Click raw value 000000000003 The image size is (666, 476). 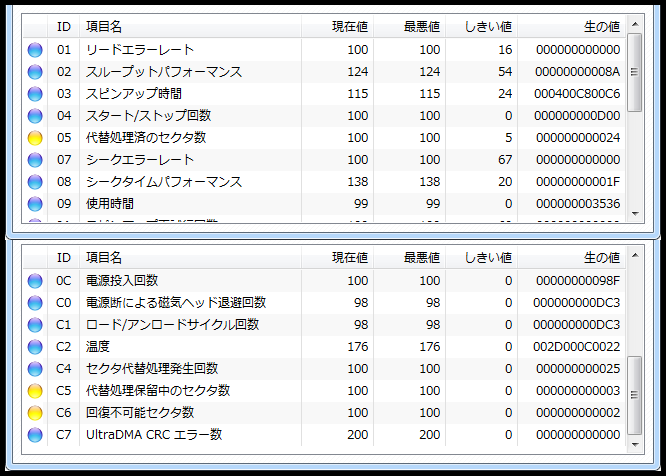[578, 391]
